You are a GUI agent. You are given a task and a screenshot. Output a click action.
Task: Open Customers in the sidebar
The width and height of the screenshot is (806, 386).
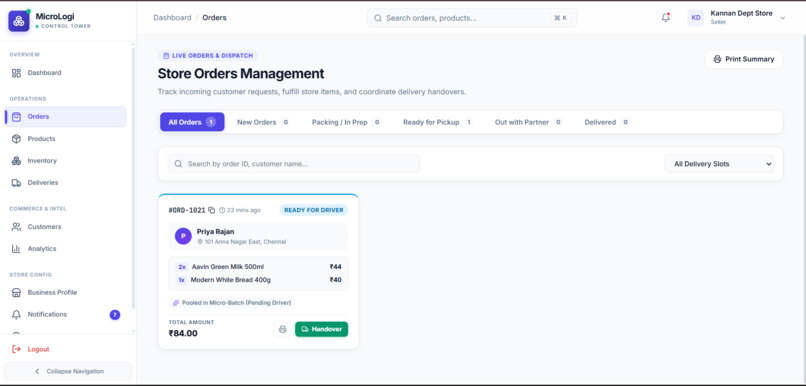(65, 227)
